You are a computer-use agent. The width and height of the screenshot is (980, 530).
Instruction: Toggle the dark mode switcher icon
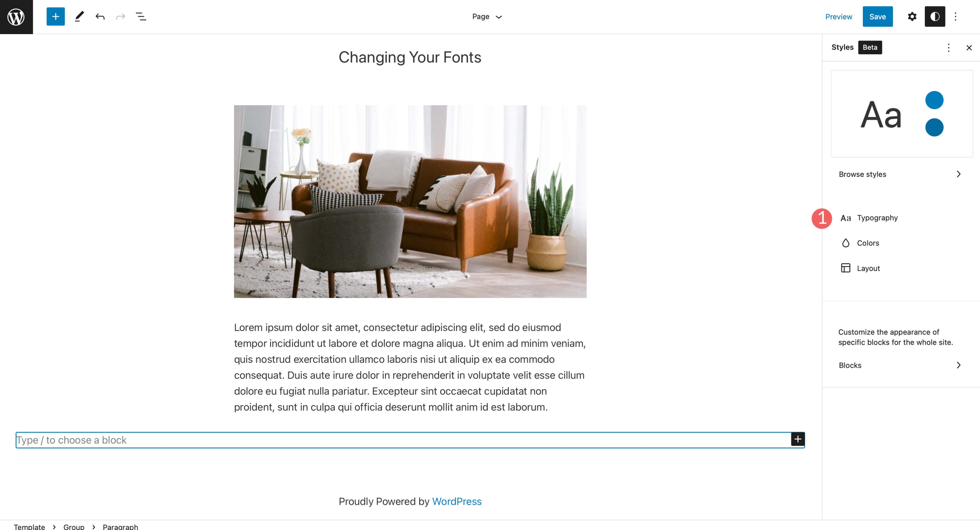coord(934,16)
